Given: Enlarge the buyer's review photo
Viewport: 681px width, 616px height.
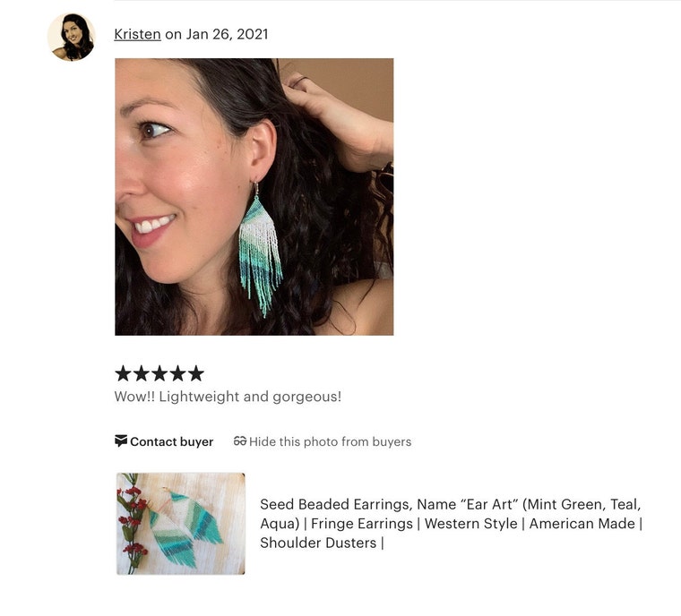Looking at the screenshot, I should coord(254,197).
